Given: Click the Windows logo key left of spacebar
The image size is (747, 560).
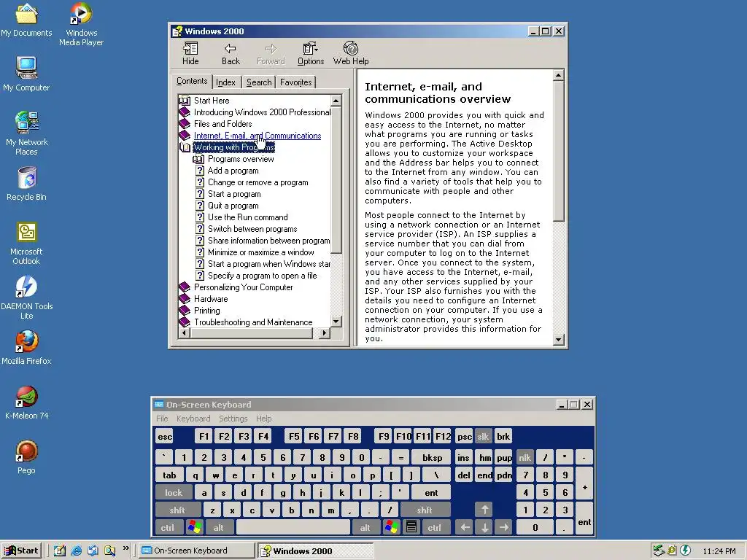Looking at the screenshot, I should tap(195, 528).
